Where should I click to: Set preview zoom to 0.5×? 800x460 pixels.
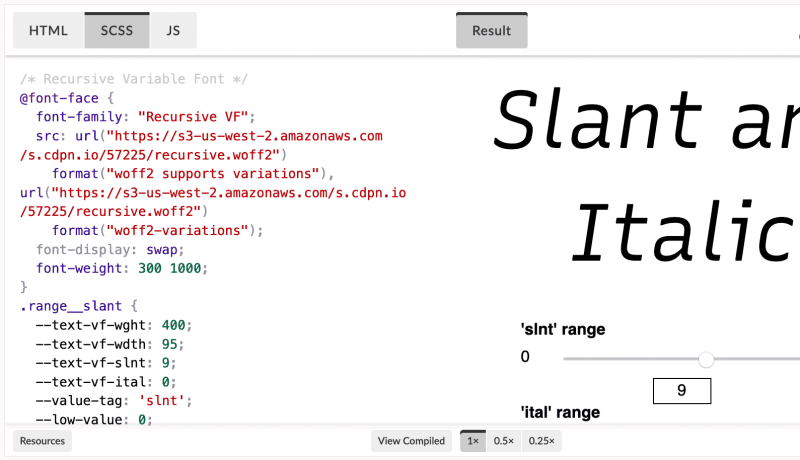(504, 441)
